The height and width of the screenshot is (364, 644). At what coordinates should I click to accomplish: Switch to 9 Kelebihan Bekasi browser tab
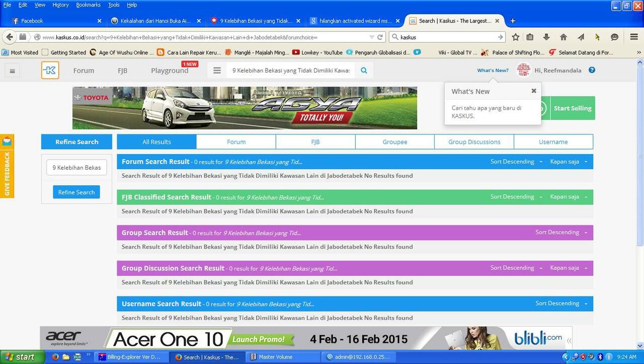pyautogui.click(x=256, y=21)
